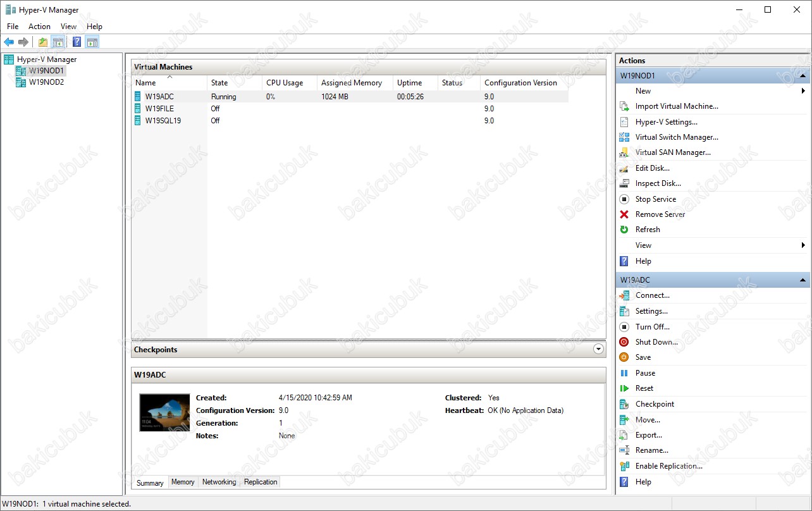
Task: Click the Virtual Switch Manager icon
Action: point(624,137)
